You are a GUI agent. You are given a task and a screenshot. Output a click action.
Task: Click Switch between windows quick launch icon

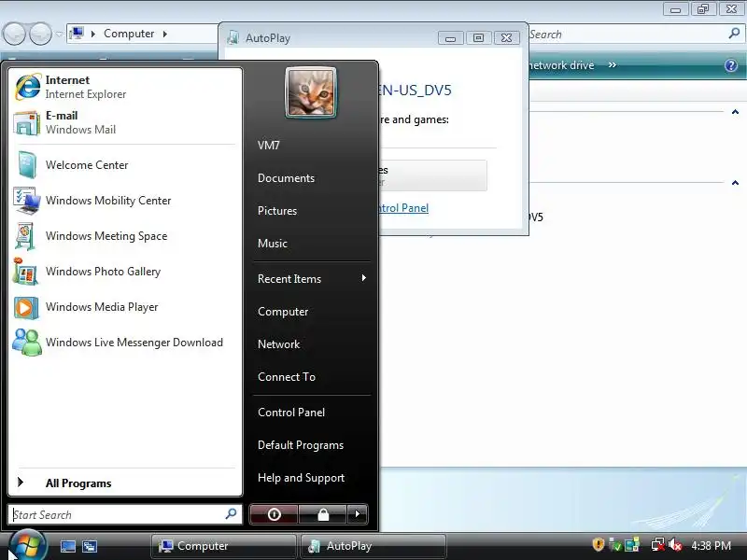coord(89,546)
